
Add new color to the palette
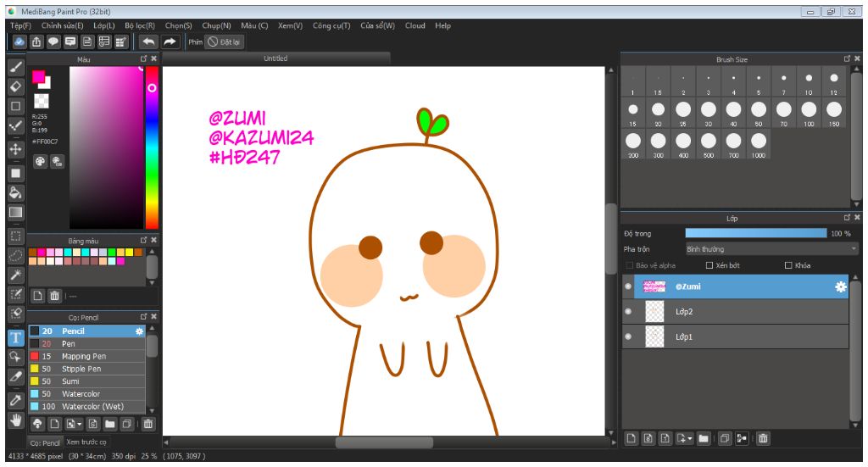coord(37,296)
